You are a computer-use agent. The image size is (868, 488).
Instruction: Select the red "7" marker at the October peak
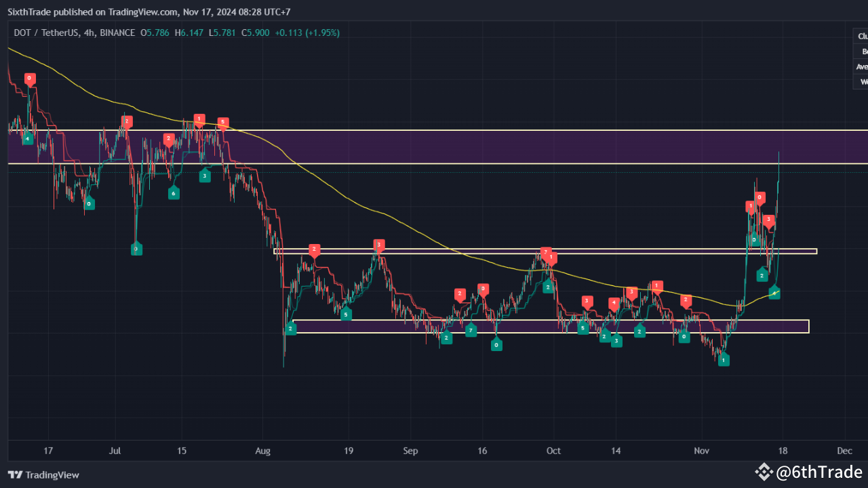(545, 251)
